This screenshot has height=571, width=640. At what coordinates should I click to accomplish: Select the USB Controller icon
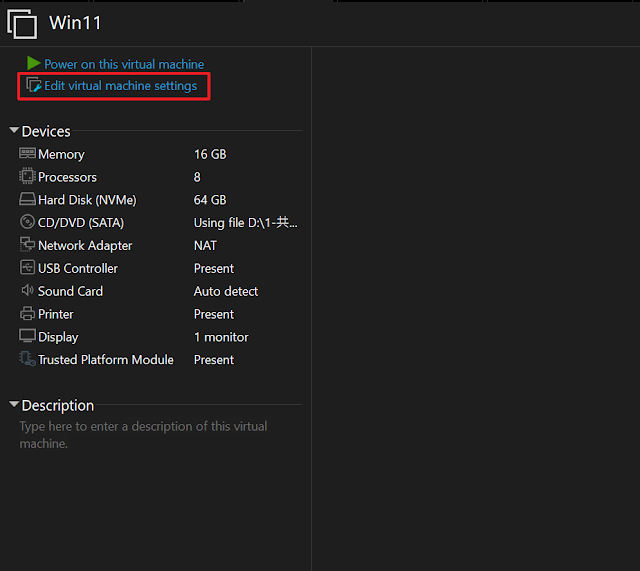(27, 268)
